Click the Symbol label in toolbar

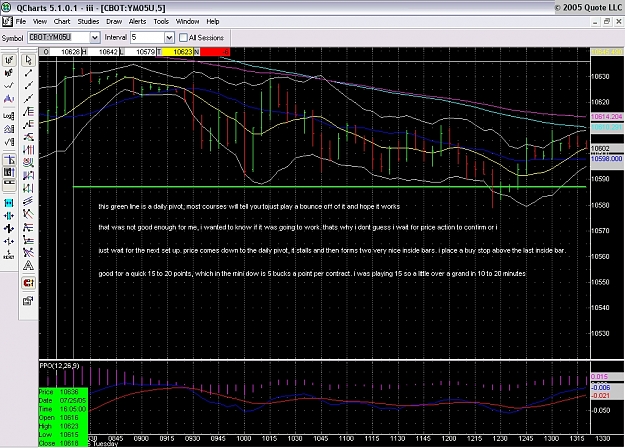(12, 38)
